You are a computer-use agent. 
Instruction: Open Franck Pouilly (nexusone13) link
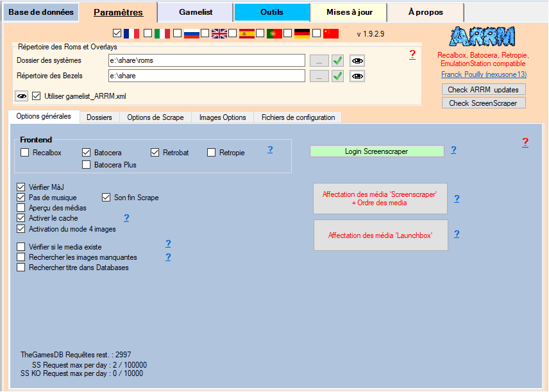click(484, 74)
